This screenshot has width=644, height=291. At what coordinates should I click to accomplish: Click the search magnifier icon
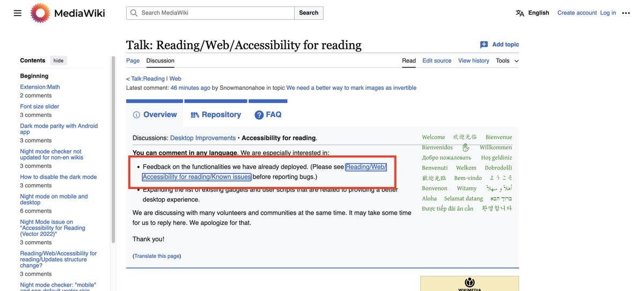point(134,13)
